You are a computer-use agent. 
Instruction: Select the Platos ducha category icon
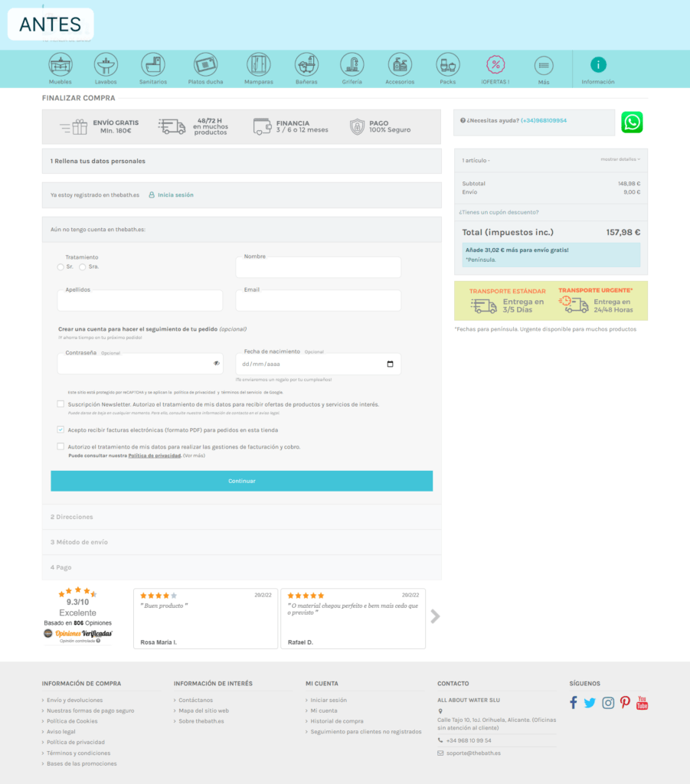(x=205, y=65)
